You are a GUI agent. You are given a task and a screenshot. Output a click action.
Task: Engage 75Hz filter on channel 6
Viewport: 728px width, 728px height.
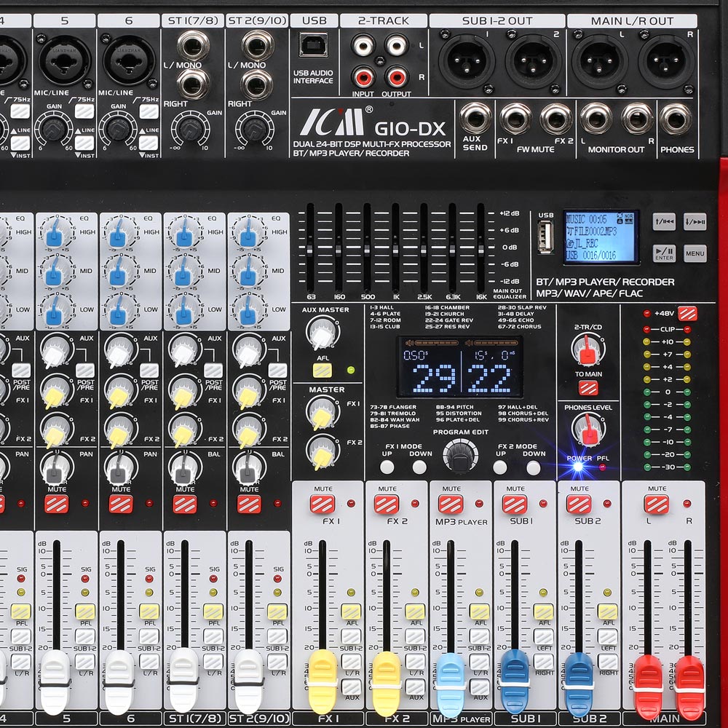point(149,111)
